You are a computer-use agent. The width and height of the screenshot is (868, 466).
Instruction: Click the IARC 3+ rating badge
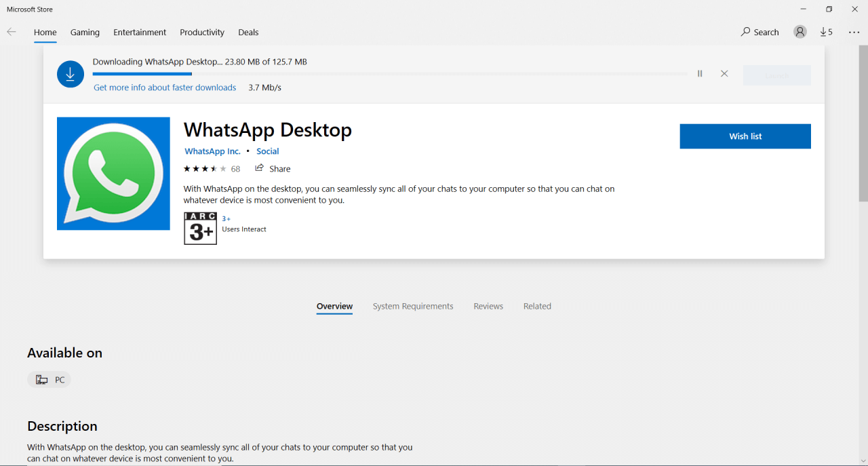(200, 228)
